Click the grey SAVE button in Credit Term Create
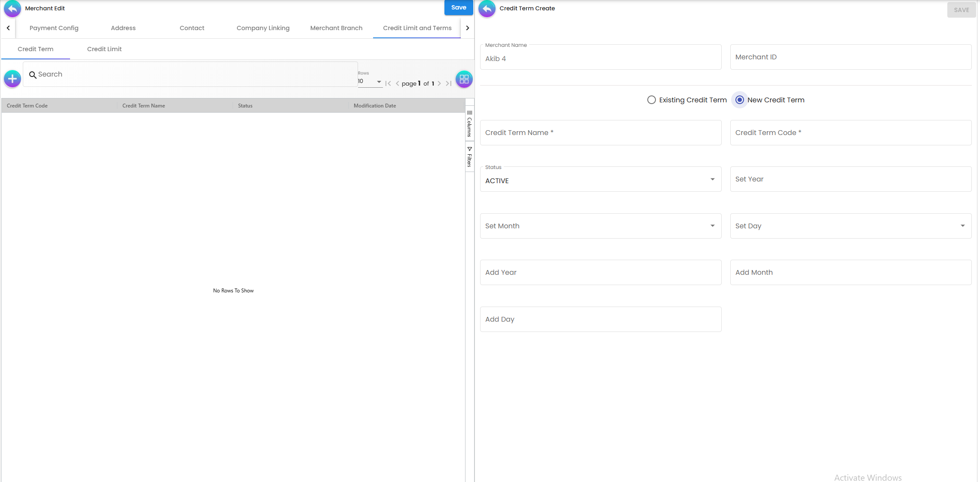Viewport: 980px width, 482px height. tap(962, 10)
